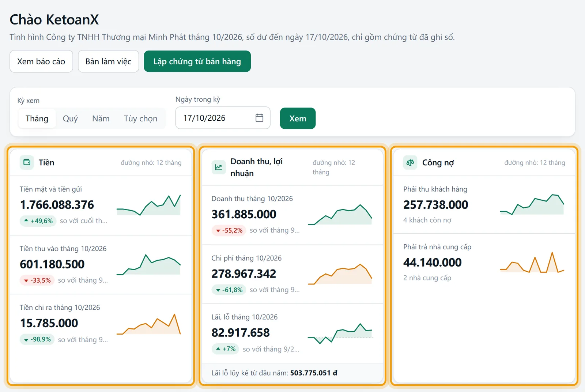585x392 pixels.
Task: Click the Chào KetoanX heading
Action: [x=54, y=20]
